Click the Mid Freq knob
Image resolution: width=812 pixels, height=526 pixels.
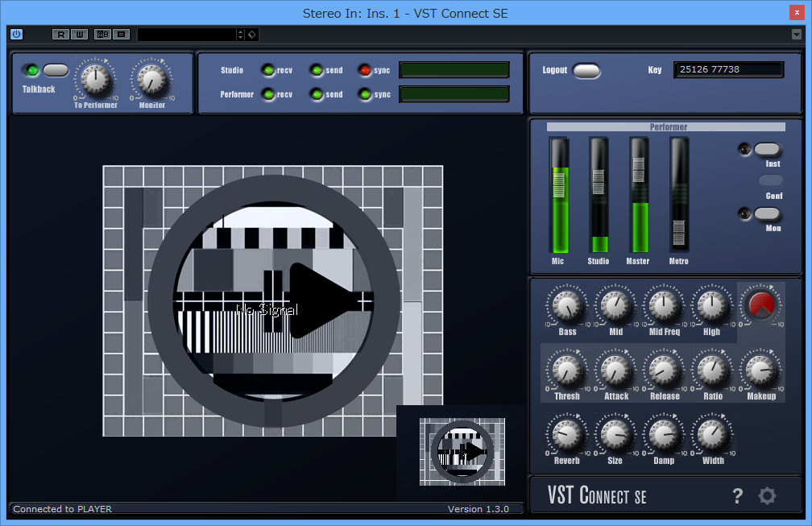pos(664,305)
